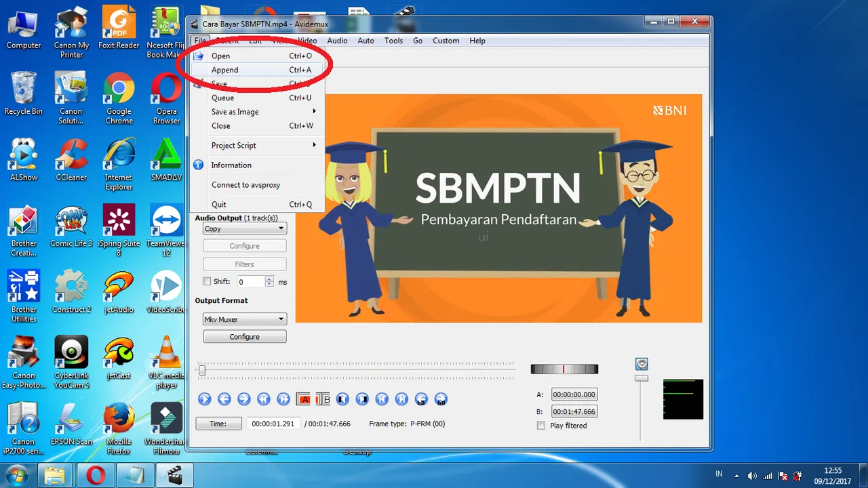This screenshot has height=488, width=868.
Task: Open Opera Browser desktop icon
Action: coord(166,99)
